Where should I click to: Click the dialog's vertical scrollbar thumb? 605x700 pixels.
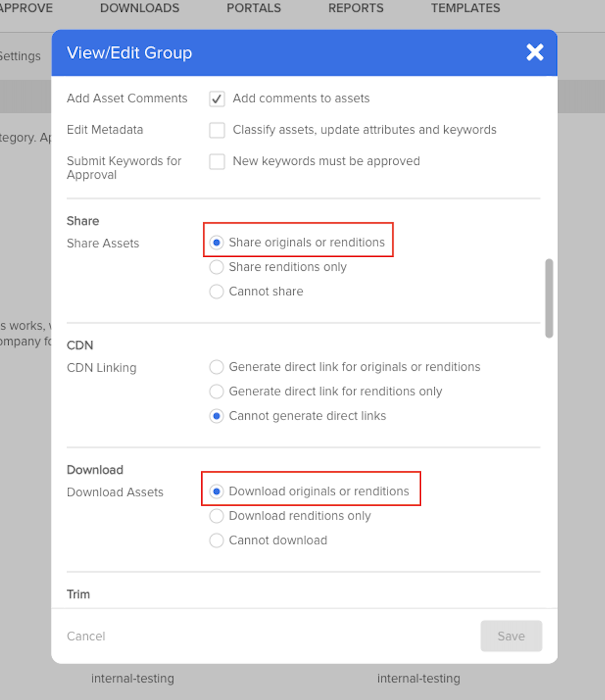(x=549, y=298)
